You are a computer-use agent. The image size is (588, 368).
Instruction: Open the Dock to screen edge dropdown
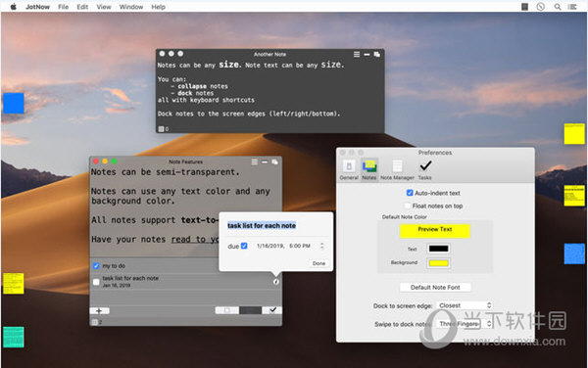point(465,305)
